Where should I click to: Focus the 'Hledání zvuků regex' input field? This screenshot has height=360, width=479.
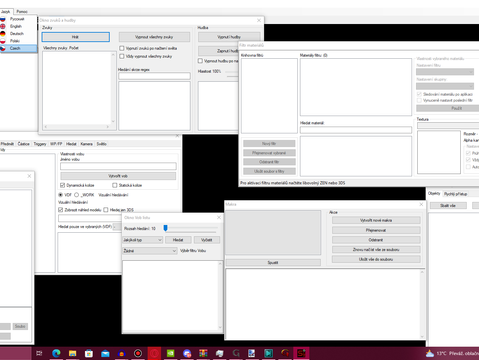click(154, 76)
